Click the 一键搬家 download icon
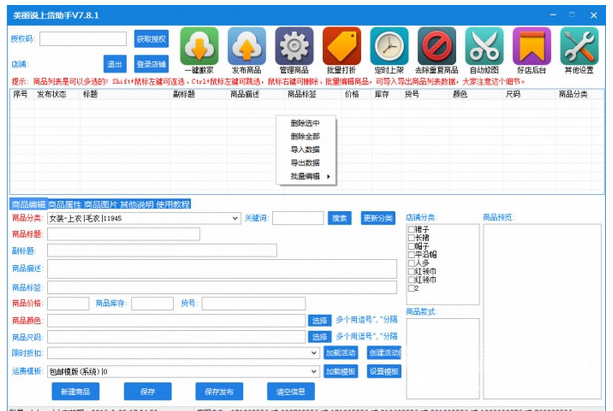 coord(199,46)
